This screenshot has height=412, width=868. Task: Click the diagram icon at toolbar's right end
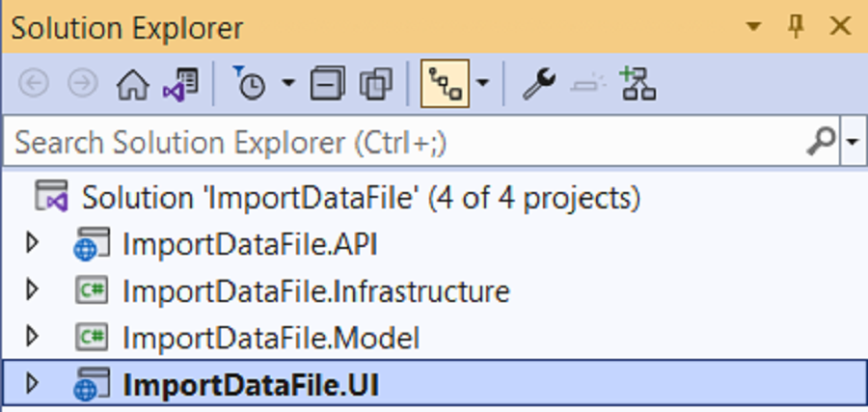(x=637, y=85)
